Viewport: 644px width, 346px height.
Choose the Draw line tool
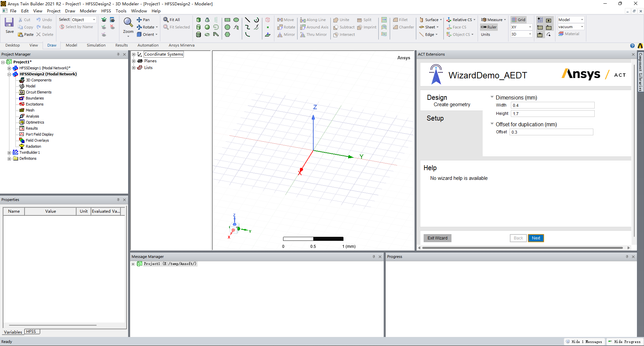pyautogui.click(x=248, y=20)
